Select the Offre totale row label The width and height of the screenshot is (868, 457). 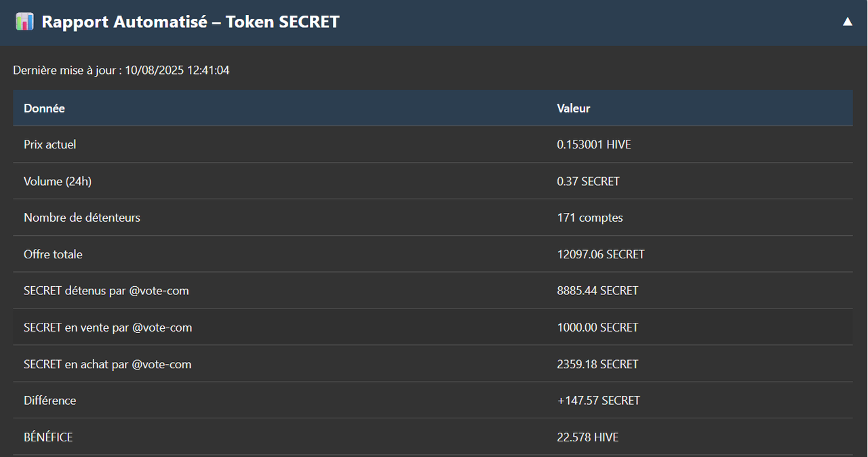53,254
